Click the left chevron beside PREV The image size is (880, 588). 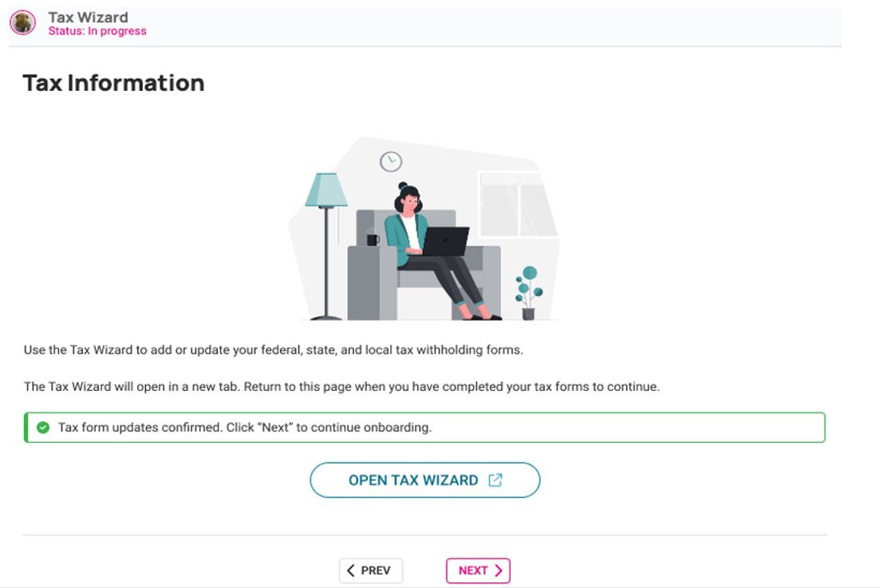coord(351,570)
